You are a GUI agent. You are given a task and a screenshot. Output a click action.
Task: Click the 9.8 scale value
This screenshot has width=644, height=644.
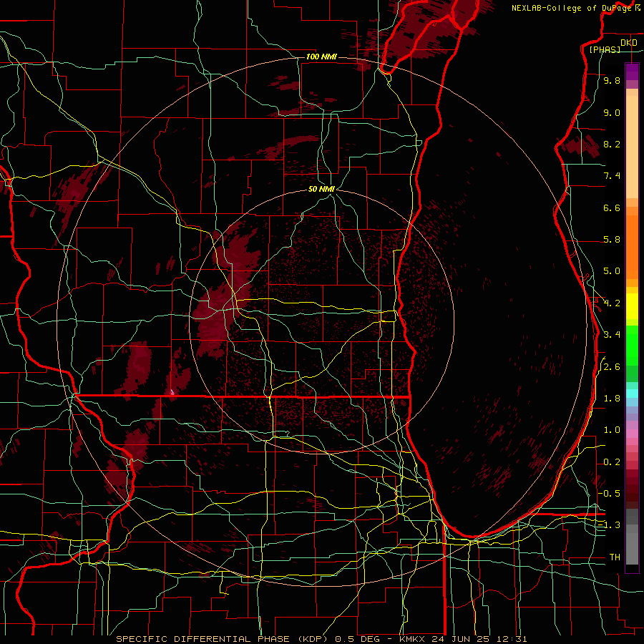click(x=612, y=80)
